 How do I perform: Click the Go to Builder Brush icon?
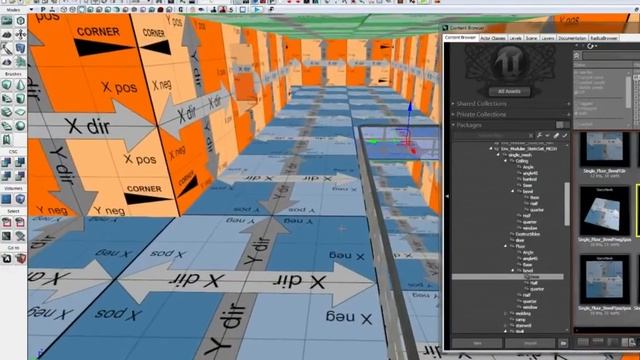tap(20, 258)
